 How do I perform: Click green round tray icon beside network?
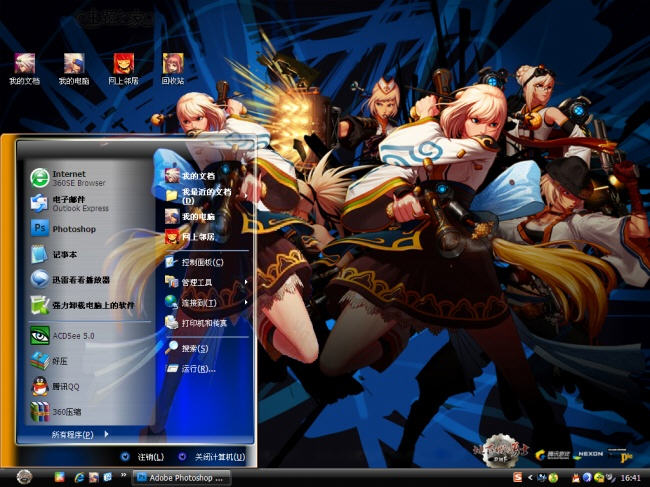[x=553, y=478]
